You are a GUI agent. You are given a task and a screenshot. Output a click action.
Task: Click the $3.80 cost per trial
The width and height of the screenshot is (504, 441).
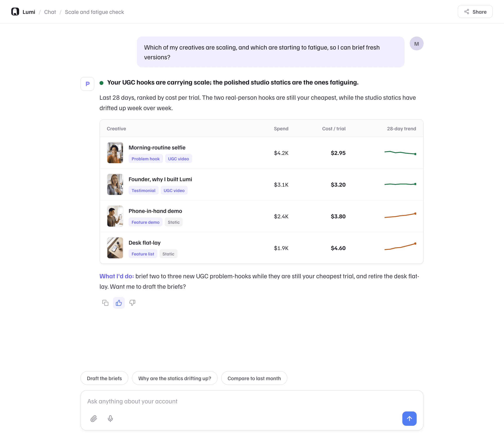(338, 216)
